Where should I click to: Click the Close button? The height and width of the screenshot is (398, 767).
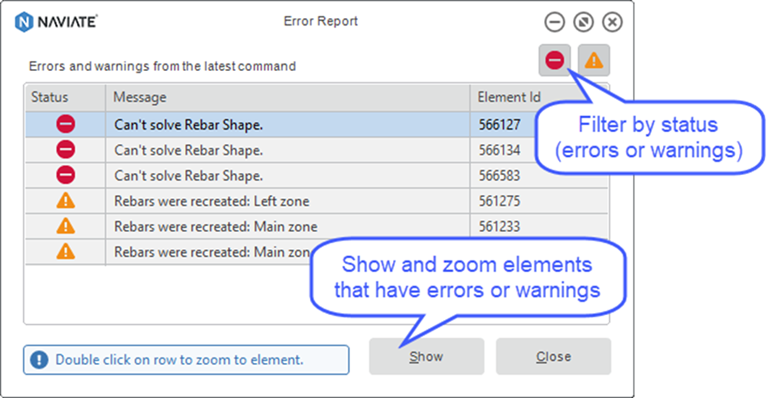pos(553,356)
